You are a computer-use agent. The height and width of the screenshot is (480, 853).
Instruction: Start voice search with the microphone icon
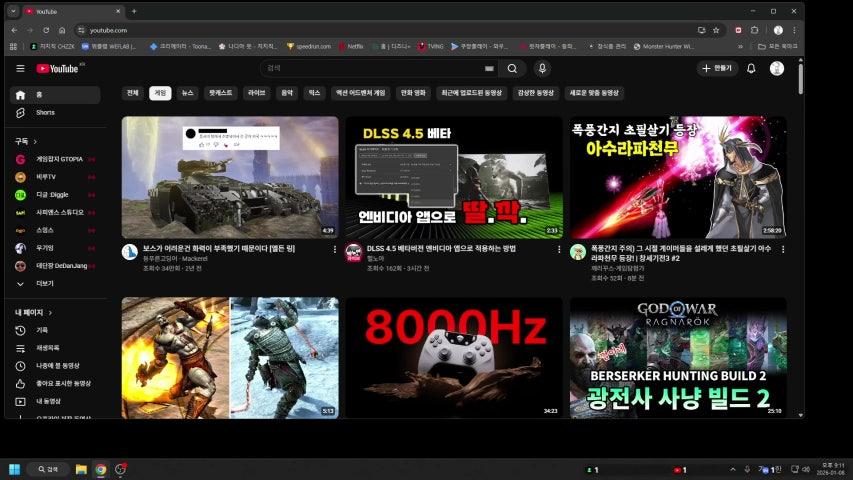542,69
